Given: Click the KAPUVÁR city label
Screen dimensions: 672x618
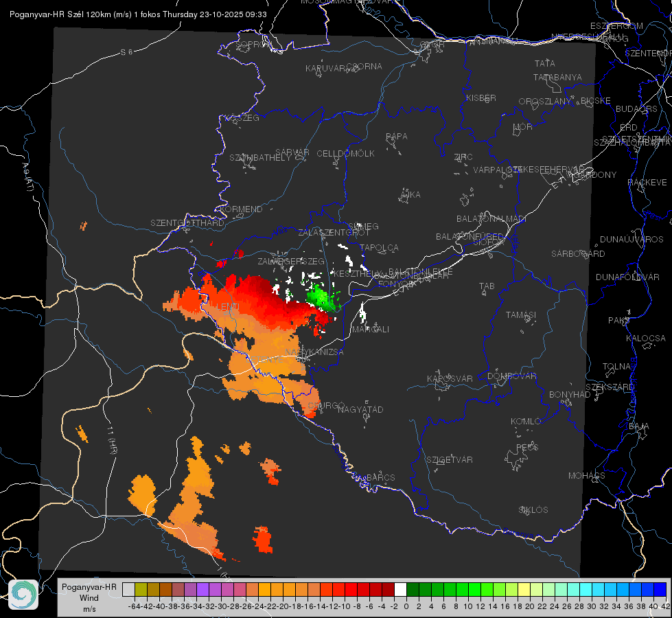Looking at the screenshot, I should tap(325, 69).
